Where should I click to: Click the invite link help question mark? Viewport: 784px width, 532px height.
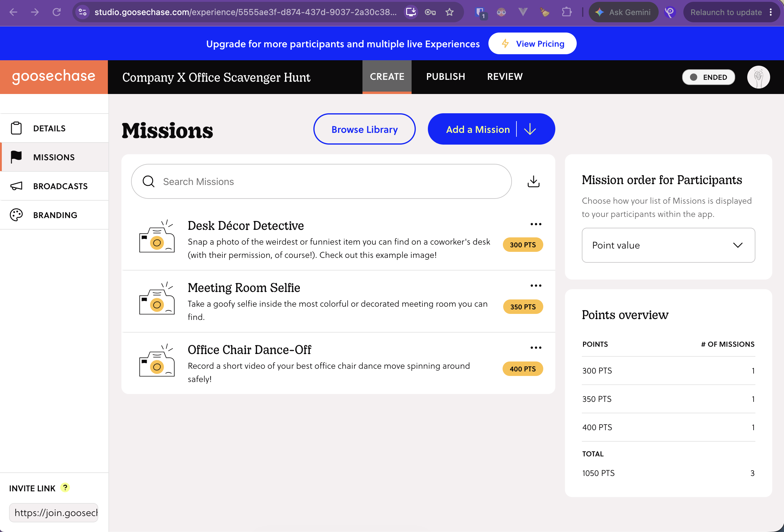click(65, 487)
